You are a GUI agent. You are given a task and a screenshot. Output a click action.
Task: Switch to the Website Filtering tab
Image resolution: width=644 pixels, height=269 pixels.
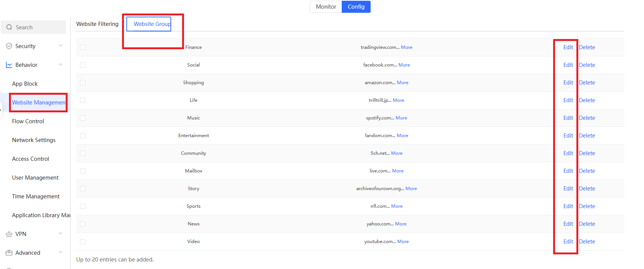(x=97, y=24)
